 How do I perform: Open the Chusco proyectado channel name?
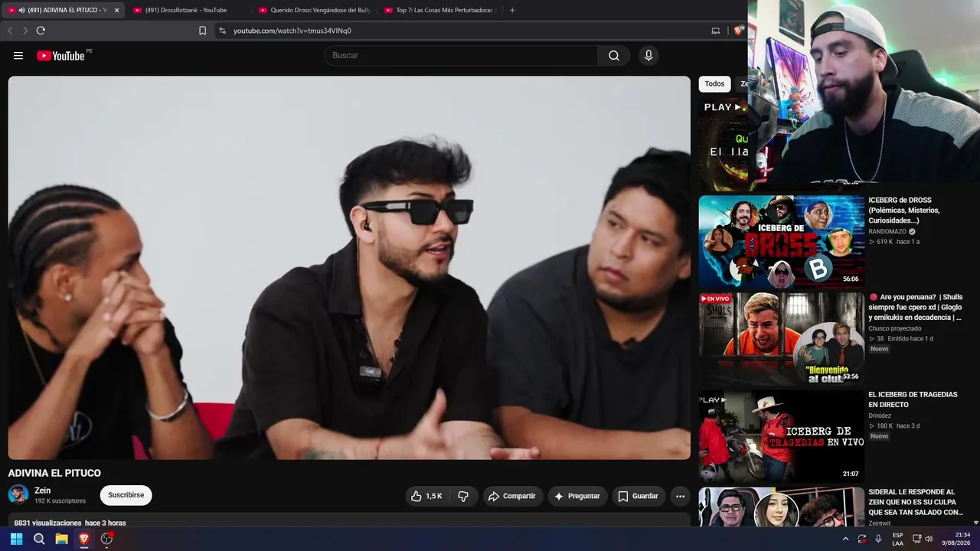coord(895,328)
